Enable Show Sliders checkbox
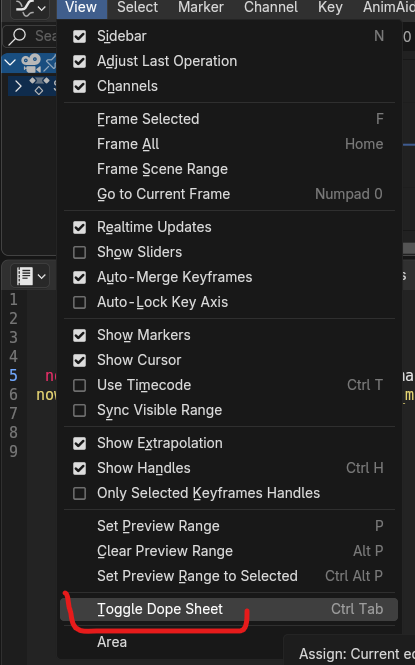Image resolution: width=415 pixels, height=665 pixels. tap(79, 252)
